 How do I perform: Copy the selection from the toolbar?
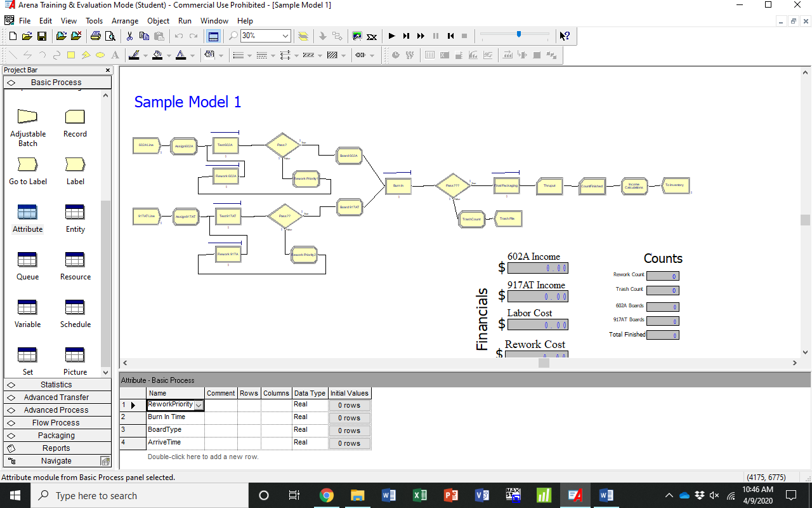point(145,36)
